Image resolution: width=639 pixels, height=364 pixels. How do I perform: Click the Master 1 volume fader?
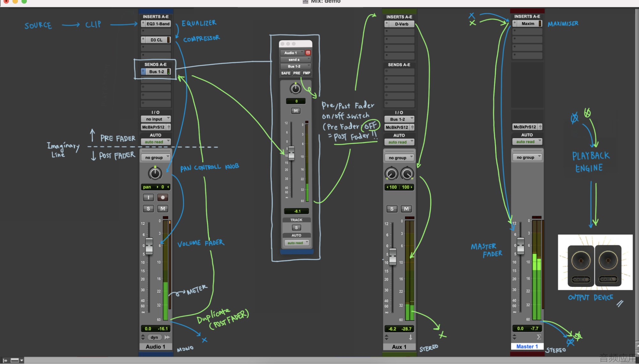click(x=521, y=246)
